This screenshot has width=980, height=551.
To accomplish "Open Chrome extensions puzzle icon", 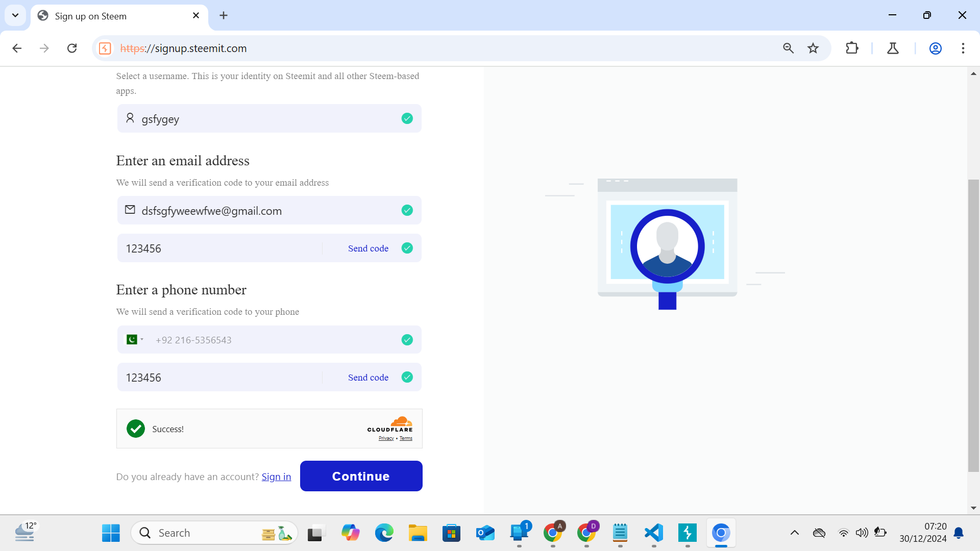I will (x=852, y=48).
